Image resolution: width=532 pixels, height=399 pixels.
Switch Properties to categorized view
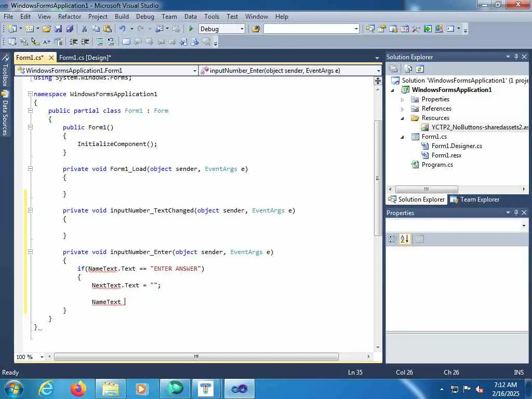click(393, 239)
